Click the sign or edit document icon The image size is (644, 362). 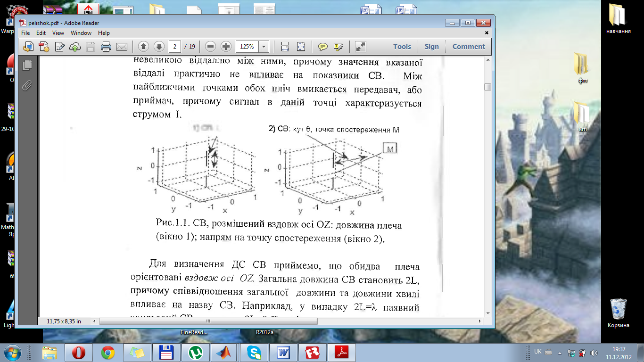pos(60,47)
